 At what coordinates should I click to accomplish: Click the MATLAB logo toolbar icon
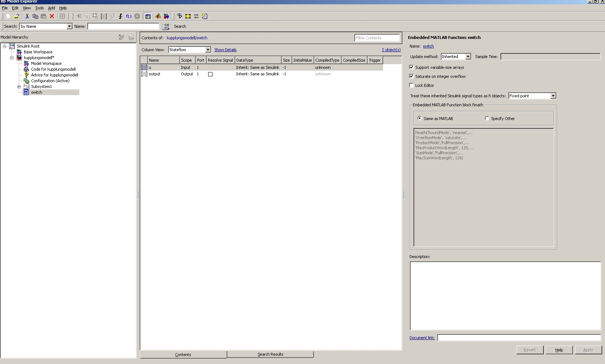[x=158, y=16]
